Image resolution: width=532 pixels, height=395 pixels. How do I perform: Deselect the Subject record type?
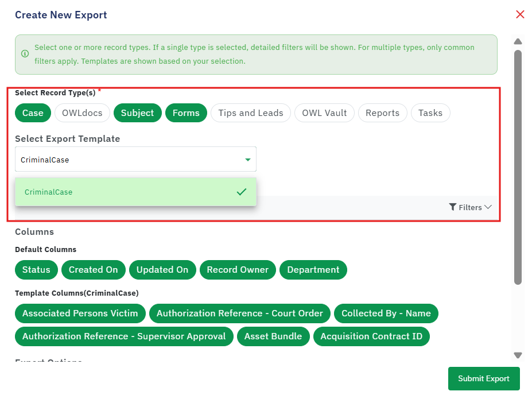click(137, 113)
